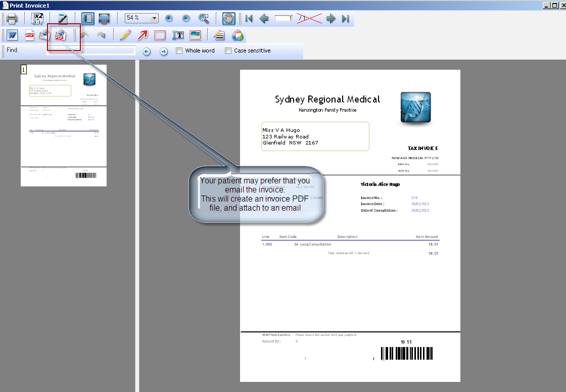Enable the Whole word checkbox

[x=179, y=51]
